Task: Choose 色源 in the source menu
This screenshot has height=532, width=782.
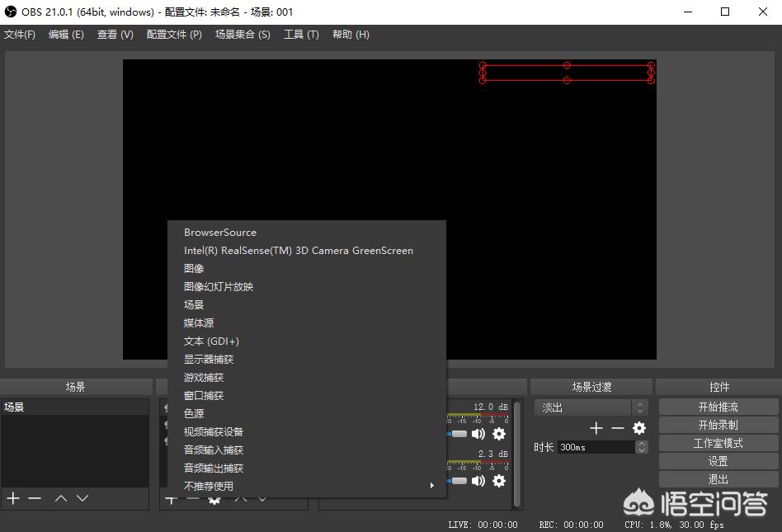Action: [x=307, y=413]
